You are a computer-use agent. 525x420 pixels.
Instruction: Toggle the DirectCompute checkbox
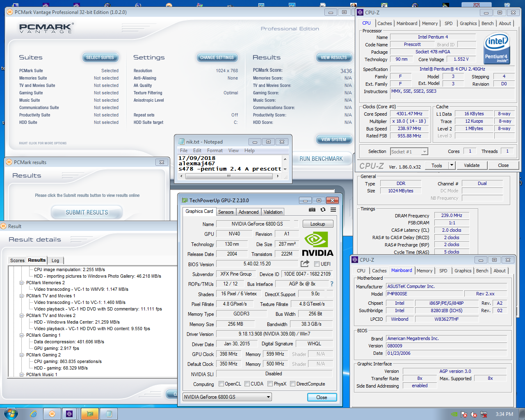point(293,384)
